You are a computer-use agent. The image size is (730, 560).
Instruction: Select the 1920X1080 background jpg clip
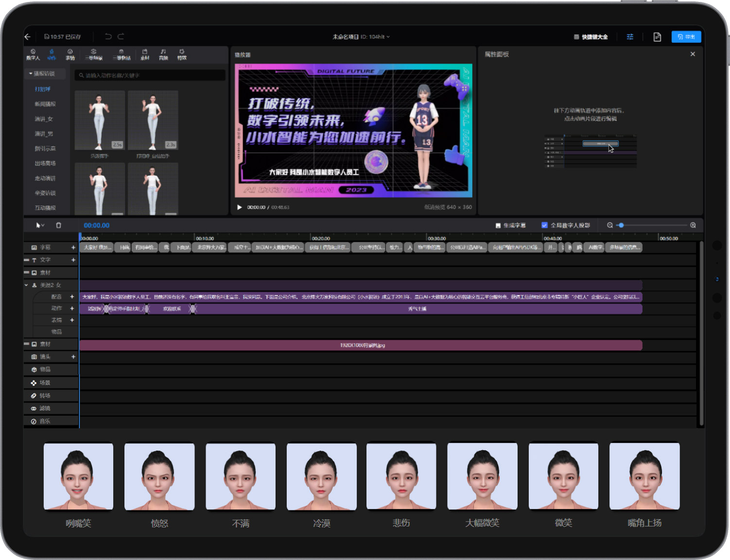pos(361,345)
